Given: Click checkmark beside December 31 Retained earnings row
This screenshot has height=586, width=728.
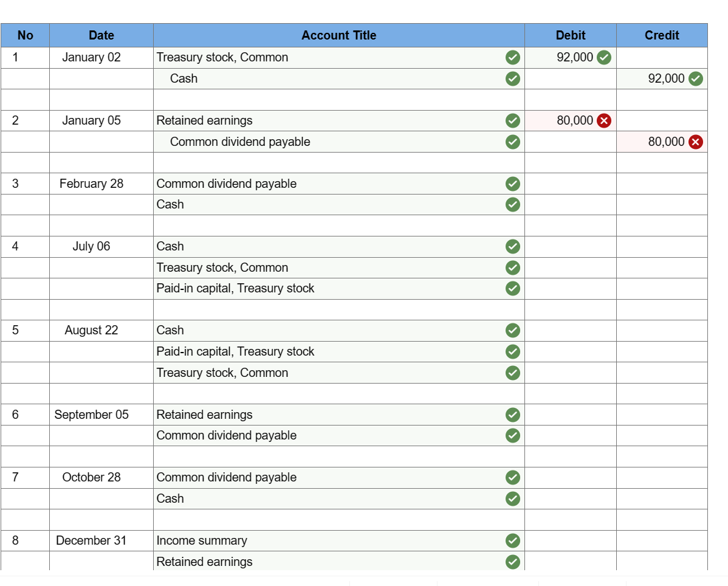Looking at the screenshot, I should click(x=512, y=562).
